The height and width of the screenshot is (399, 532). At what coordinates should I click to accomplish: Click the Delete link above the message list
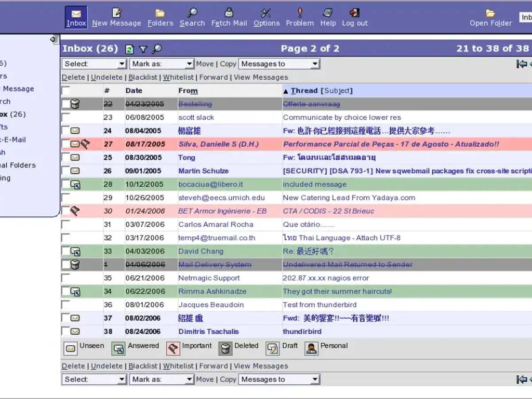click(x=73, y=77)
